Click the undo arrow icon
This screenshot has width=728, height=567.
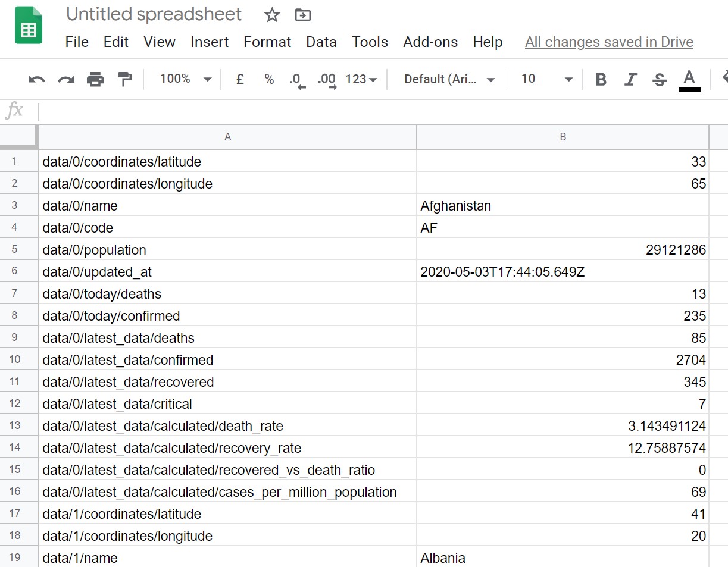point(36,79)
